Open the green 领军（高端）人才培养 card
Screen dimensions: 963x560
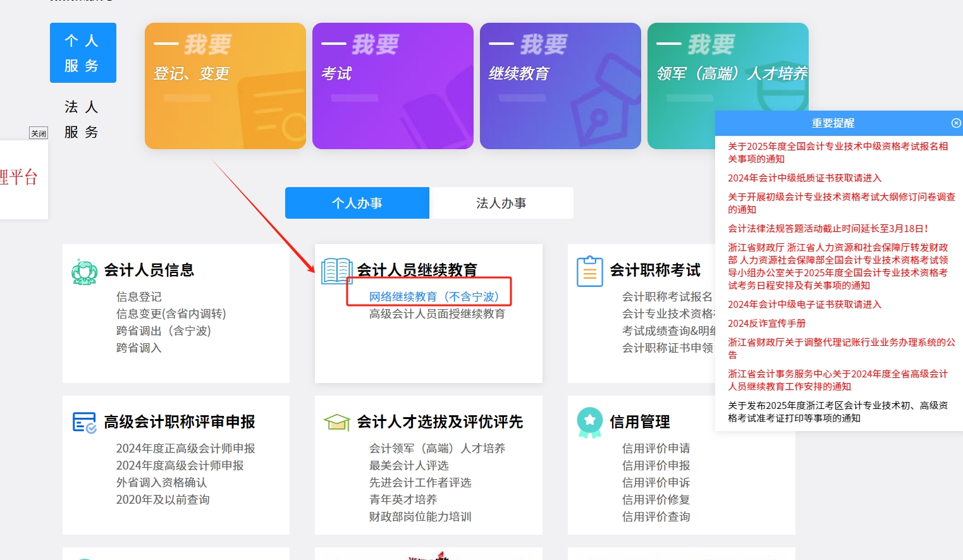coord(727,85)
